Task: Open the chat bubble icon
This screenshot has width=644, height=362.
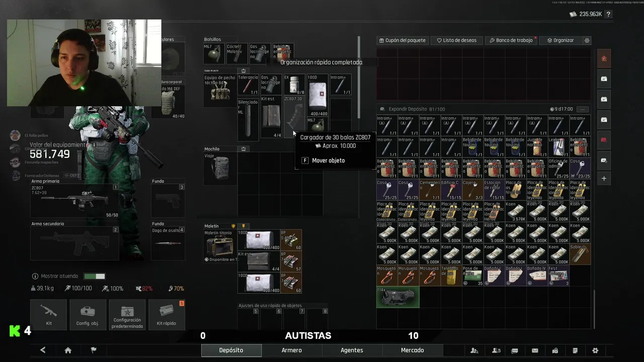Action: [515, 350]
